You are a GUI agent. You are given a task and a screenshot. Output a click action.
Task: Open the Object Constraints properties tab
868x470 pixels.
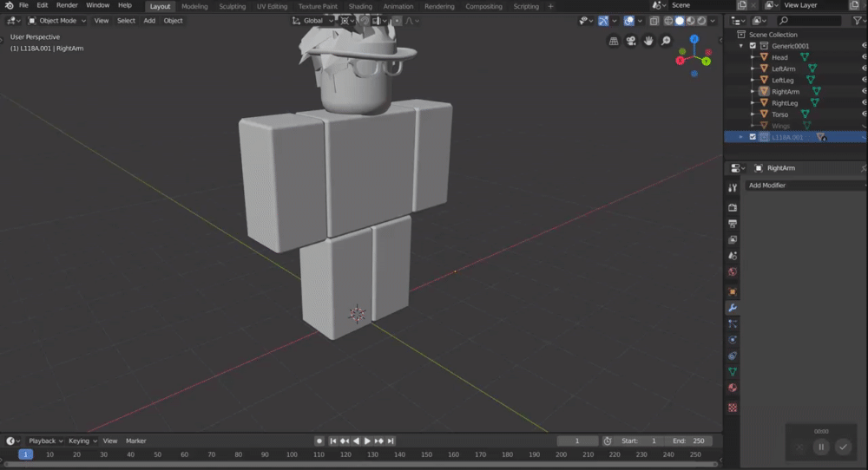tap(733, 356)
